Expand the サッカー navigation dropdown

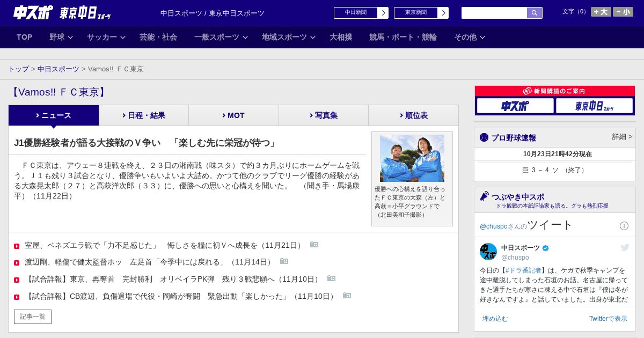coord(106,37)
